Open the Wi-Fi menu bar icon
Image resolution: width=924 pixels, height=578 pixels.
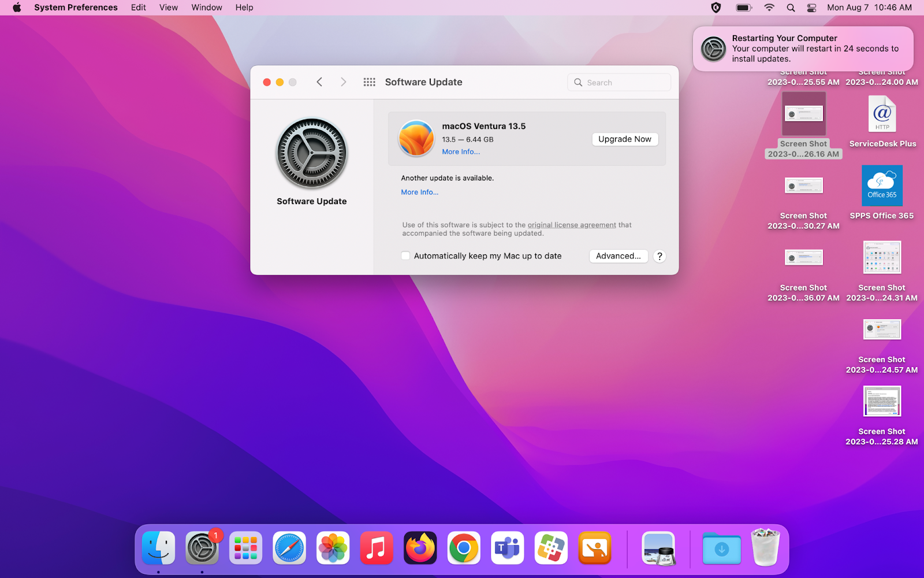pos(769,8)
